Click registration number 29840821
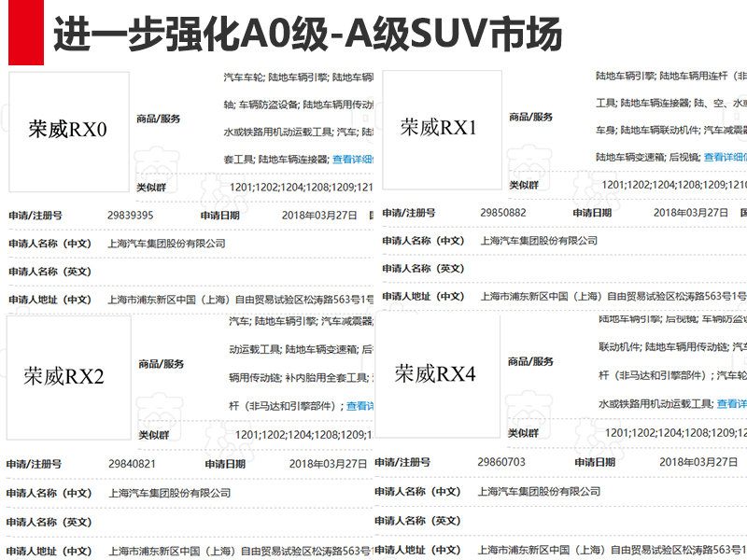Image resolution: width=747 pixels, height=560 pixels. pyautogui.click(x=132, y=464)
